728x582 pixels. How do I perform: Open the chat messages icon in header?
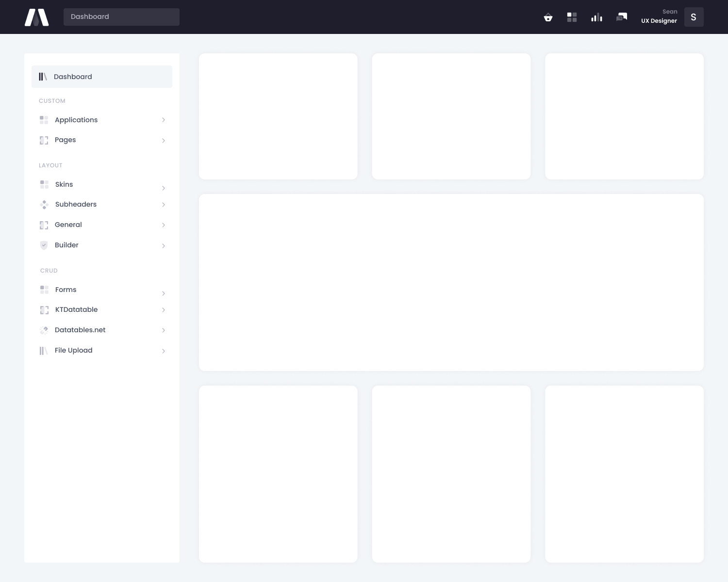coord(621,17)
